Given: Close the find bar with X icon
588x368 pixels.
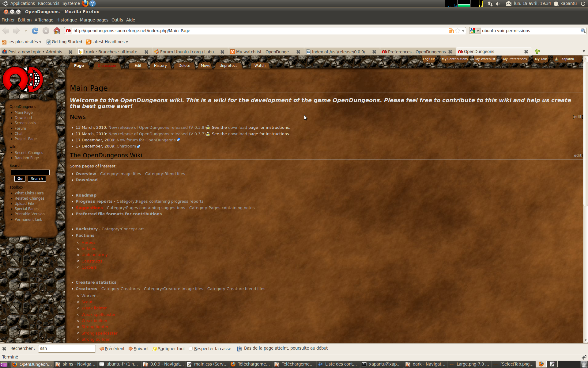Looking at the screenshot, I should click(4, 349).
